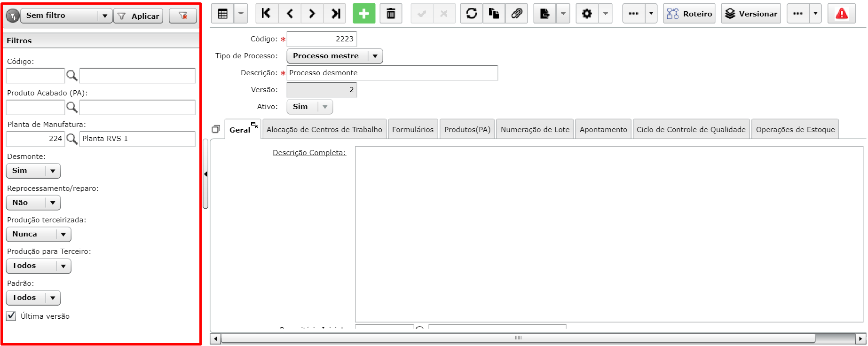Collapse the filter panel with splitter arrow
This screenshot has height=346, width=868.
pos(205,174)
